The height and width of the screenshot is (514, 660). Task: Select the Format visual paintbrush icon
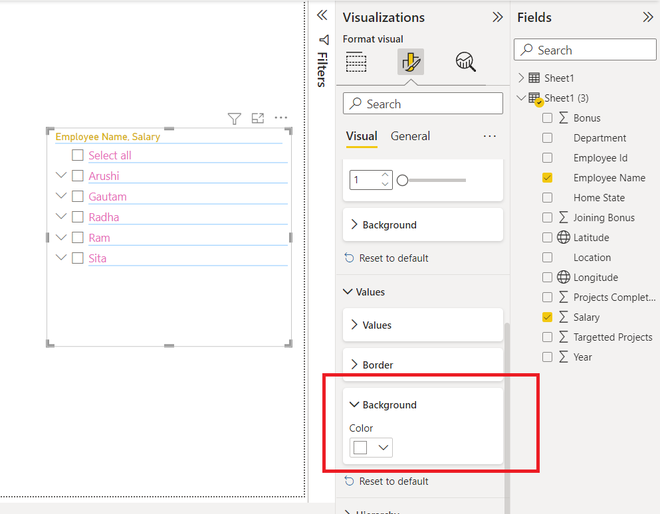[x=410, y=62]
